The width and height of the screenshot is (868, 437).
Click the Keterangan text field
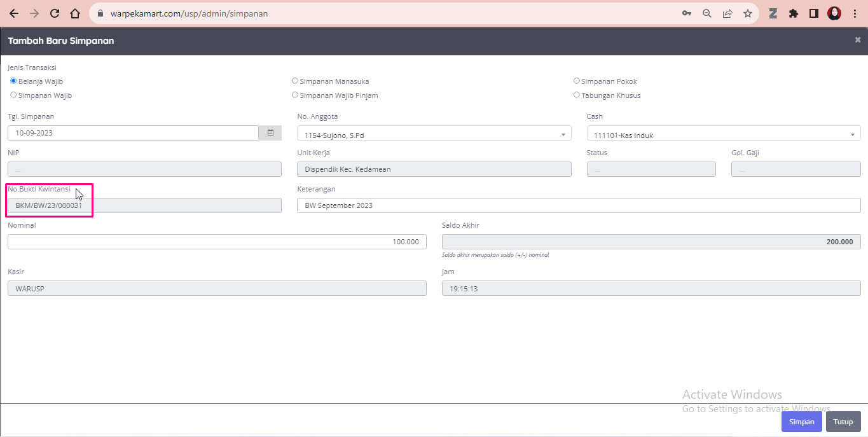(579, 205)
